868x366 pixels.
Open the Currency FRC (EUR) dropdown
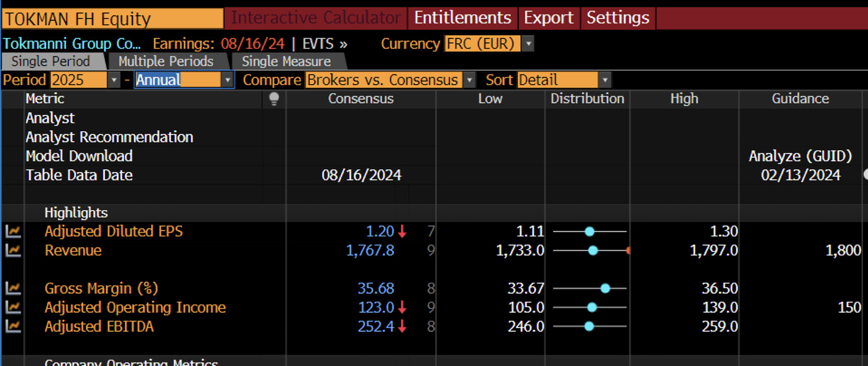(528, 44)
